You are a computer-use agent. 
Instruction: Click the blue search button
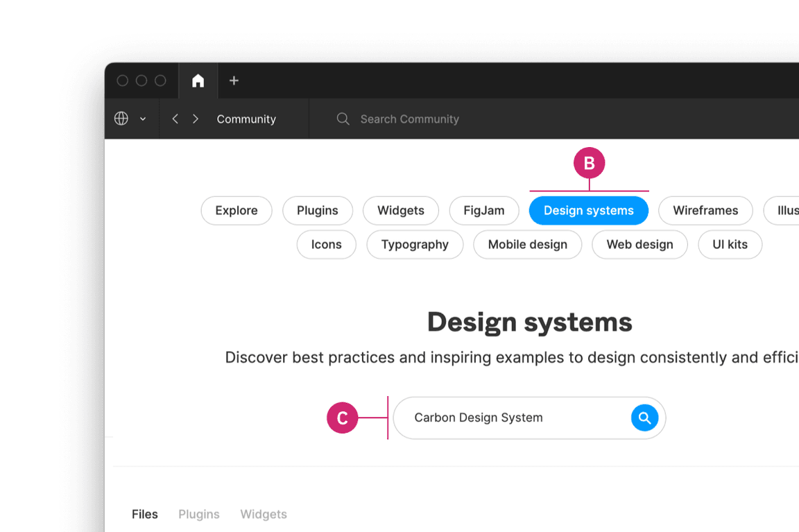(644, 418)
